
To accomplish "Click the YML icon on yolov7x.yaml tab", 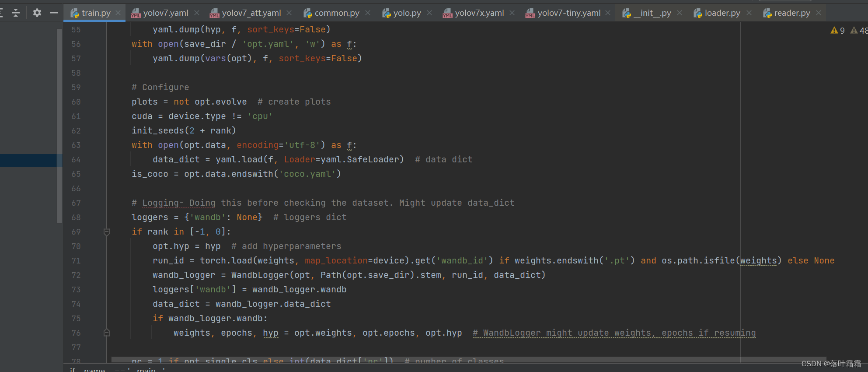I will 447,14.
